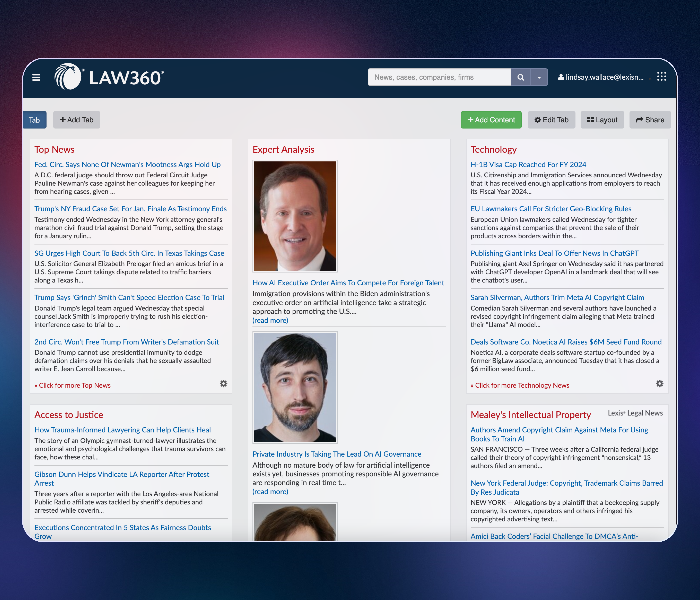Open the apps grid icon
Viewport: 700px width, 600px height.
[x=661, y=77]
